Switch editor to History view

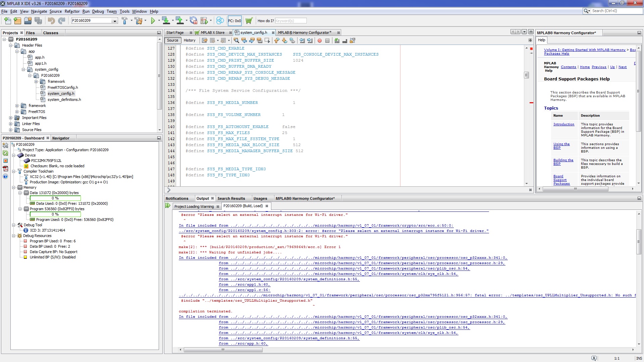click(190, 41)
